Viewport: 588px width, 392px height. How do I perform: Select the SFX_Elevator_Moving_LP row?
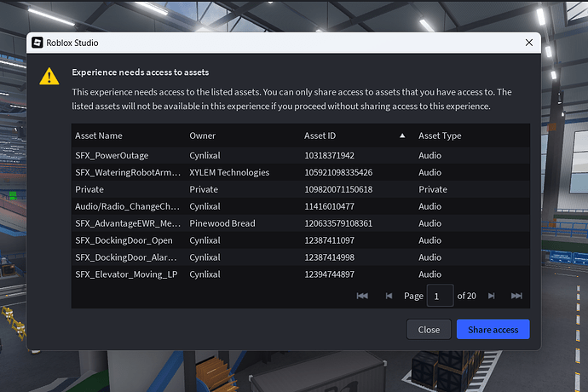[126, 274]
